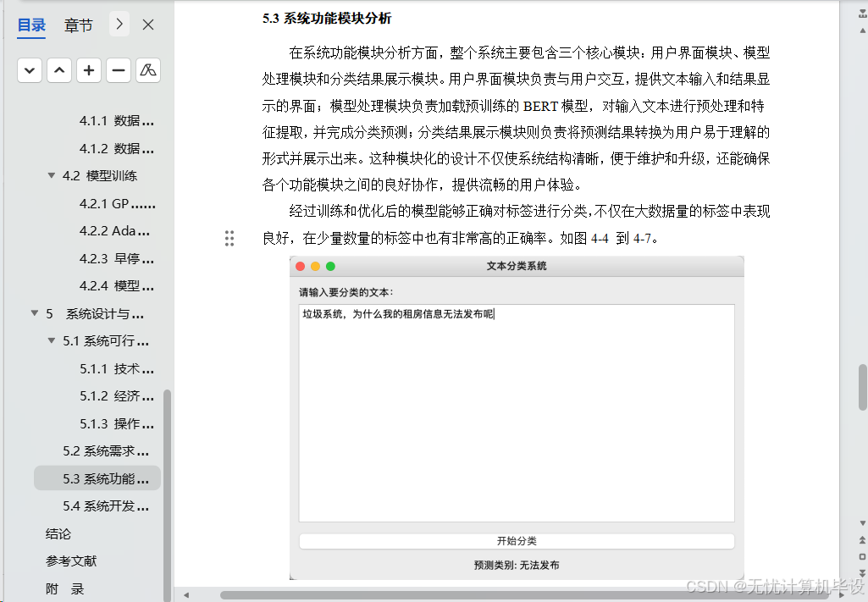Select highlighted entry 5.3 系统功能

click(97, 478)
